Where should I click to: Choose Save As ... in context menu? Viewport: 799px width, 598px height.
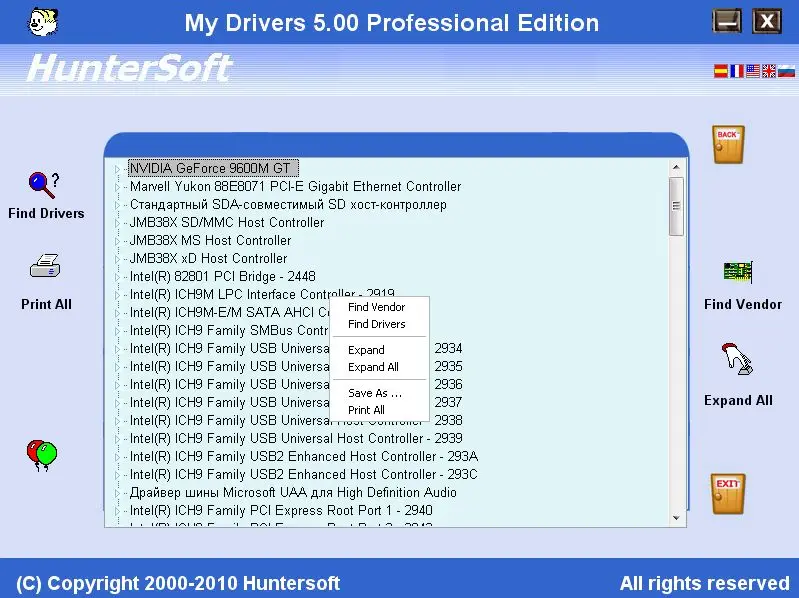375,393
